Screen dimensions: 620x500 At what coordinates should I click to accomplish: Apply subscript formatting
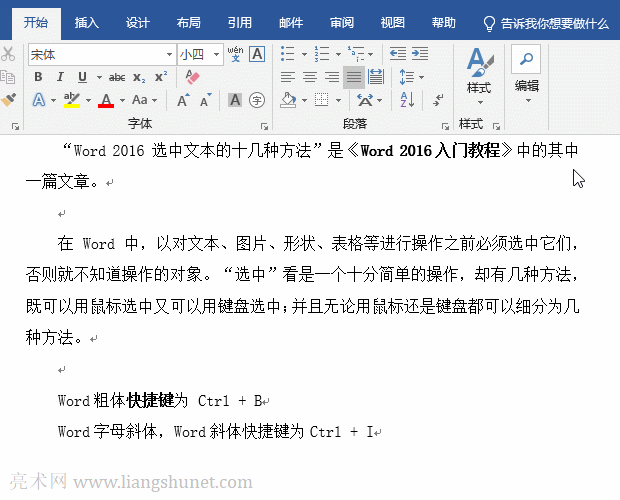pyautogui.click(x=139, y=77)
